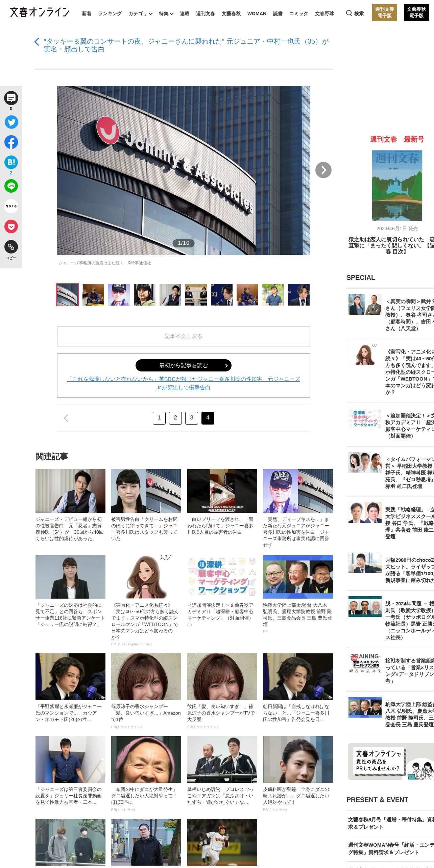Open the WOMAN nav item

257,14
